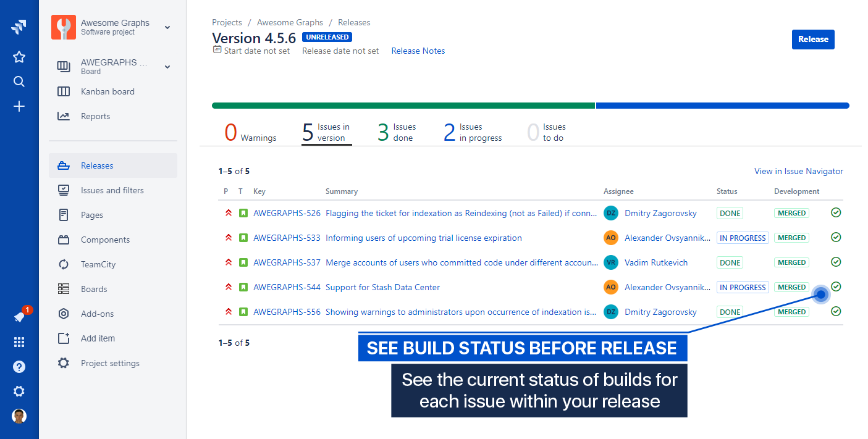Click the plus create icon
The image size is (868, 439).
(x=19, y=107)
